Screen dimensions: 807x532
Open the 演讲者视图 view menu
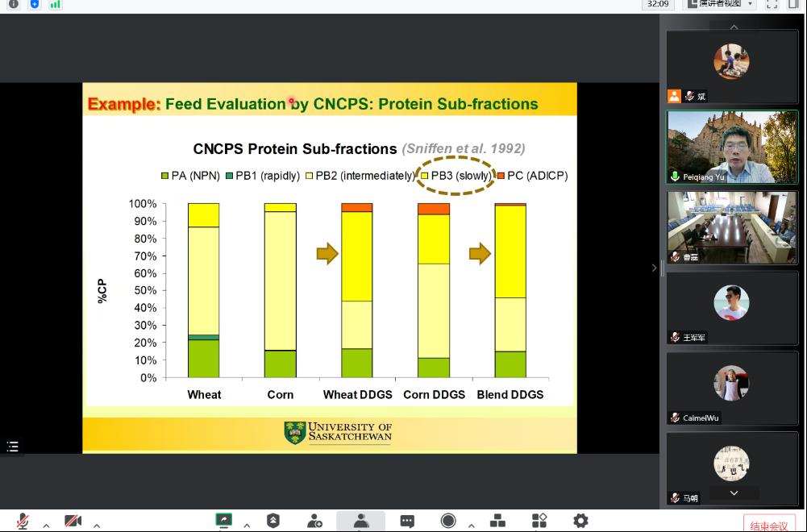(719, 4)
